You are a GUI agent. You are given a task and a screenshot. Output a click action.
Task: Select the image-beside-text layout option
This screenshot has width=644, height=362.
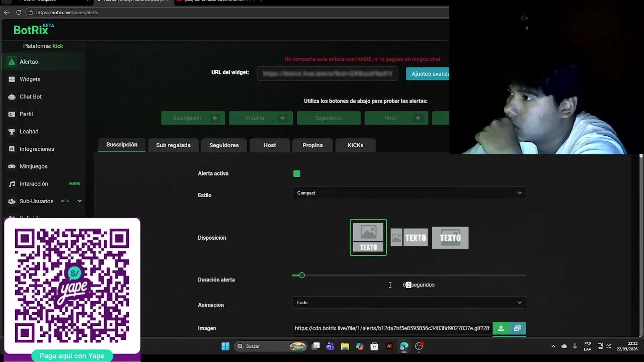(x=409, y=238)
